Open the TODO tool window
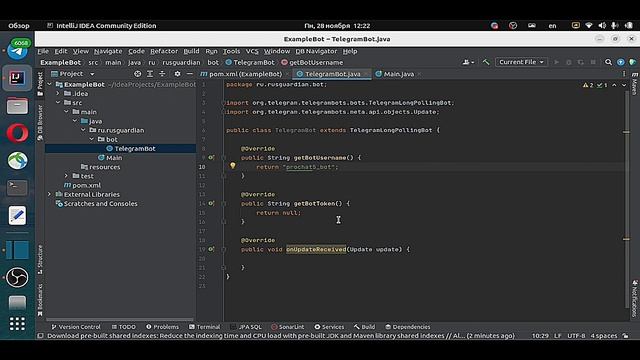 tap(124, 327)
